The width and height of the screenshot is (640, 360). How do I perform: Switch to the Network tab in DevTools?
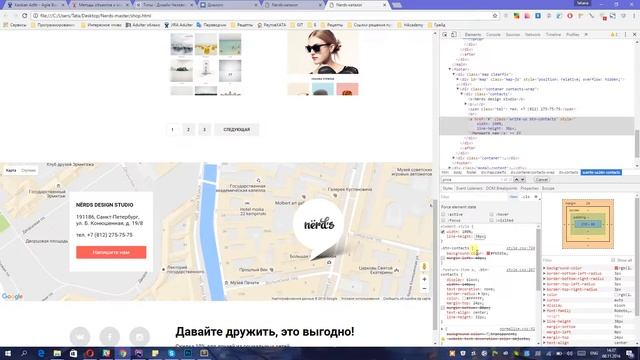(533, 35)
